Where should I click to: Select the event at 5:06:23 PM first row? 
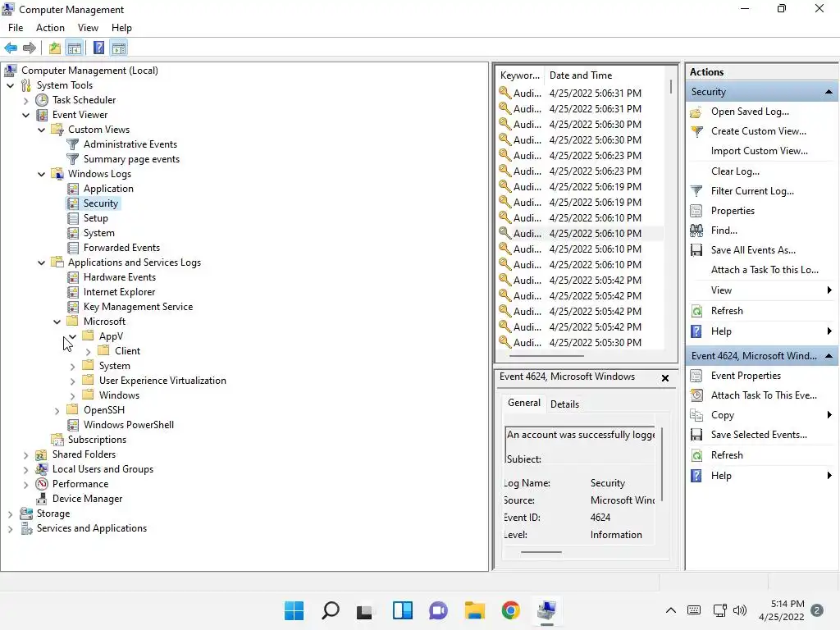(x=580, y=155)
